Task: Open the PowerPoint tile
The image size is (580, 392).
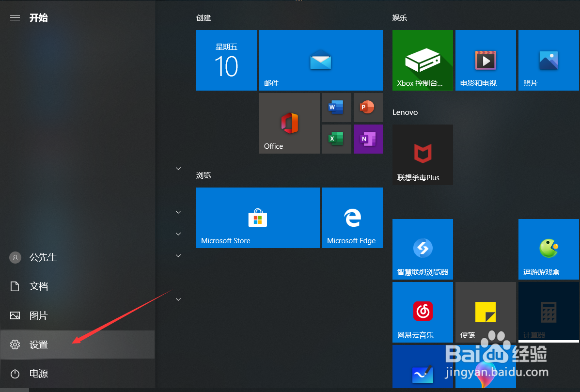Action: (x=368, y=108)
